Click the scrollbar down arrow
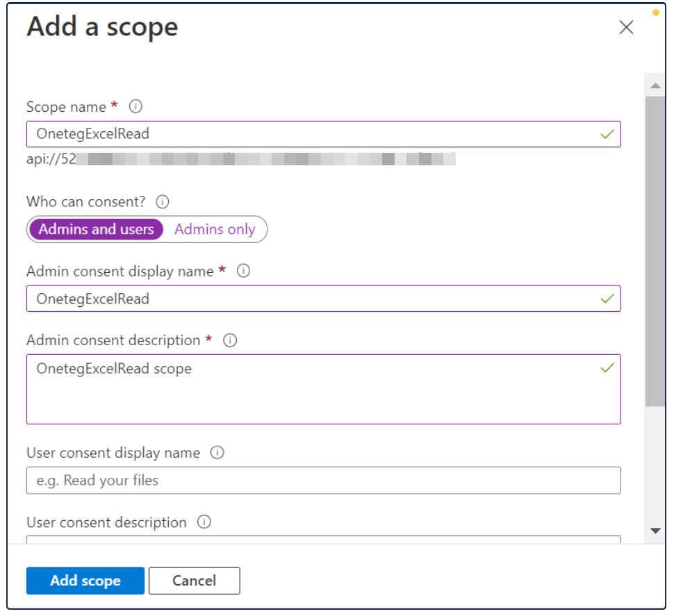 [x=655, y=531]
